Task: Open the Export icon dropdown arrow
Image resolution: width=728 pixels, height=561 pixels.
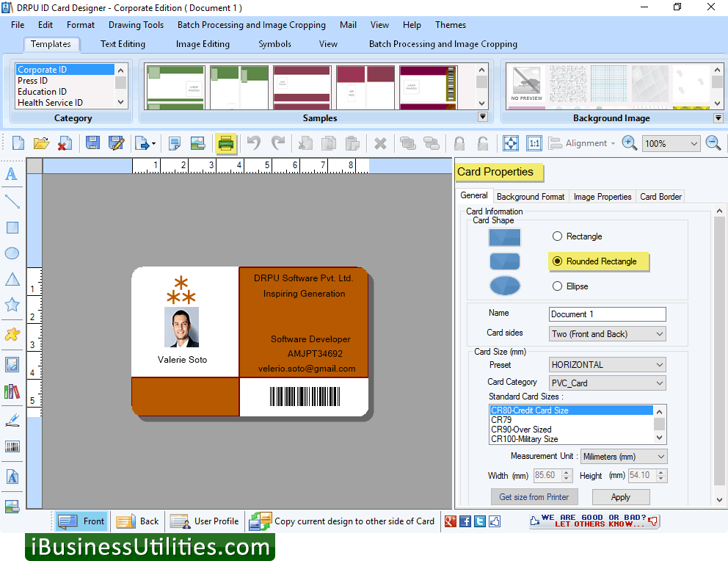Action: pyautogui.click(x=153, y=143)
